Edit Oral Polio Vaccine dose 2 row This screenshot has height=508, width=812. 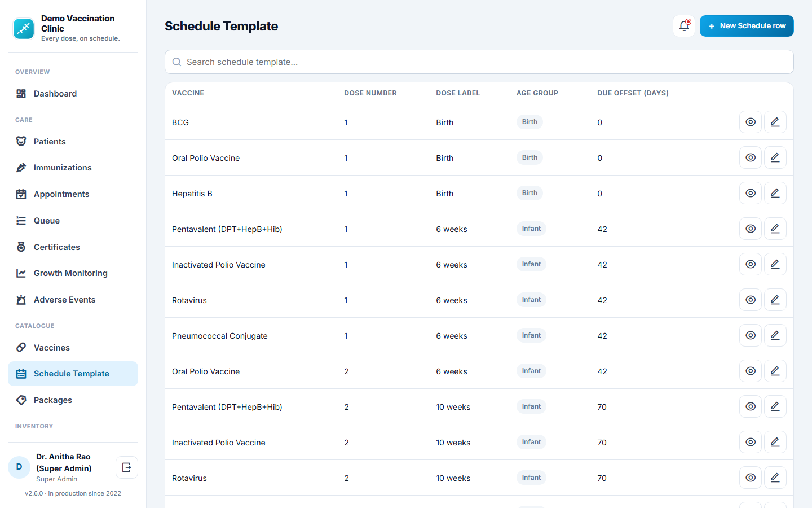coord(775,371)
